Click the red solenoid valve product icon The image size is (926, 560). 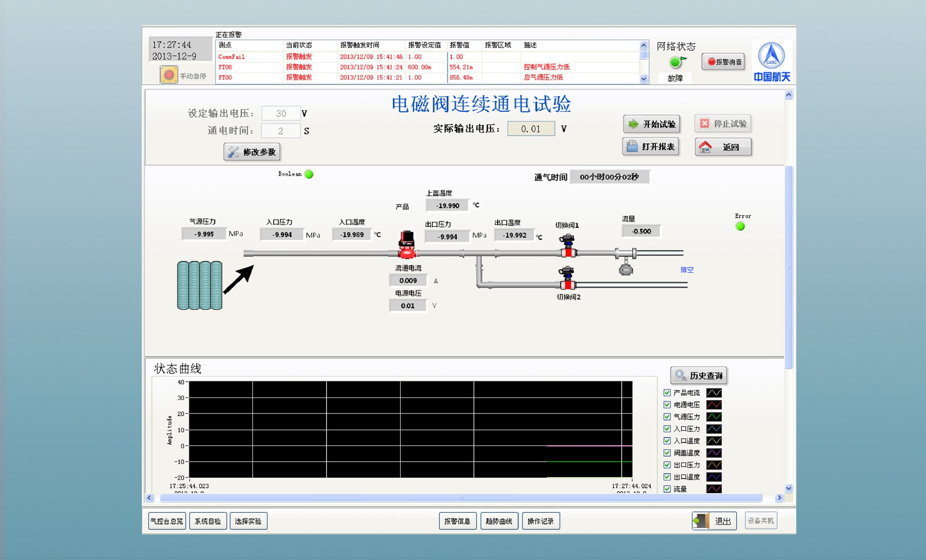click(407, 245)
